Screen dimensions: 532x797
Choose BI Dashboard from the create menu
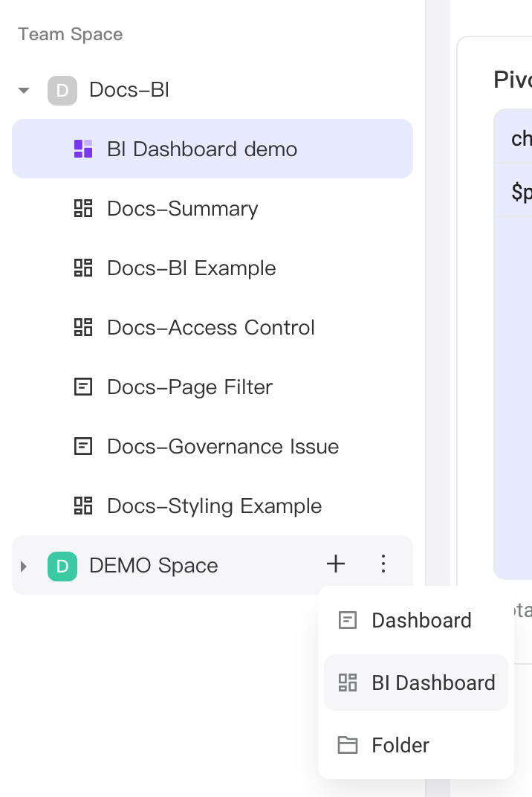[415, 683]
